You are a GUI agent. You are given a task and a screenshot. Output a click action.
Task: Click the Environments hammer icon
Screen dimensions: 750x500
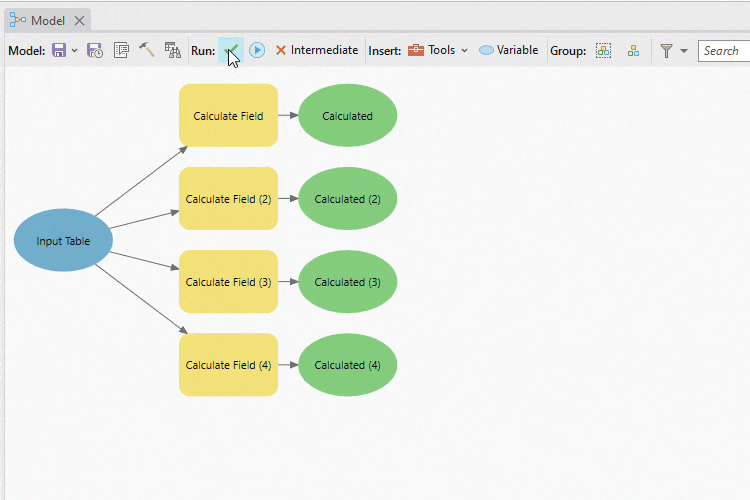147,50
